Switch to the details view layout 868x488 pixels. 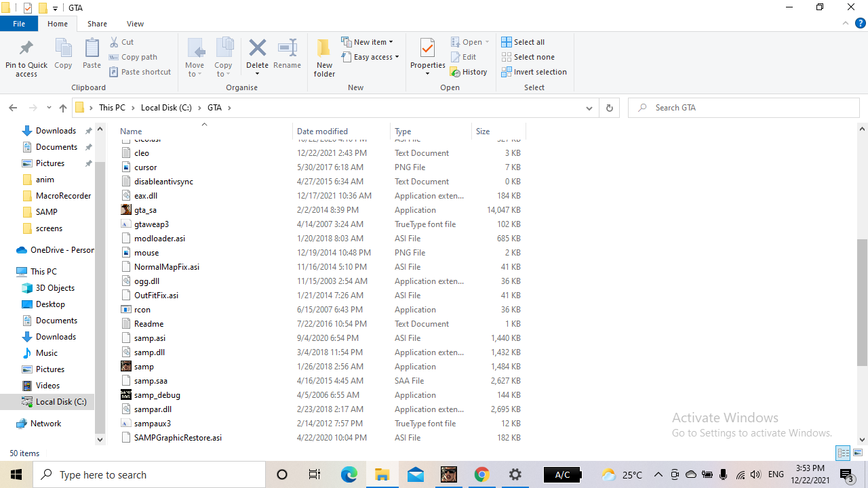point(844,453)
